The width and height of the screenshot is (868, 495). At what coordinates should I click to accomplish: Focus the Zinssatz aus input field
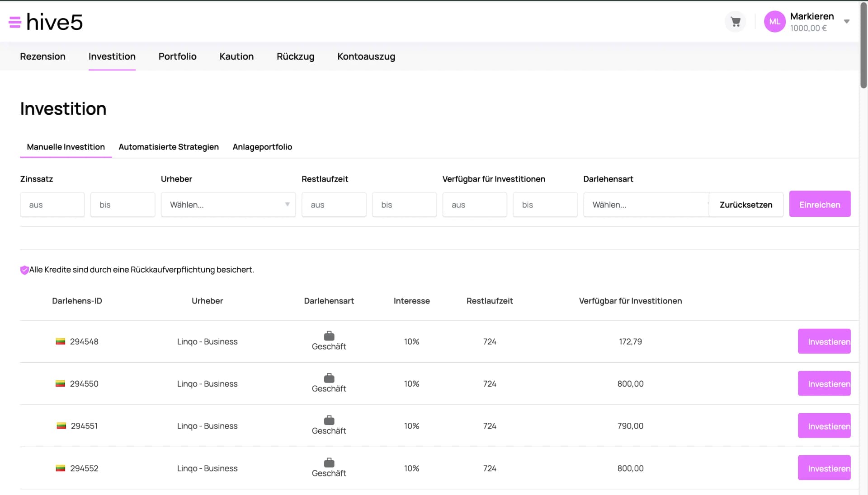[x=52, y=205]
